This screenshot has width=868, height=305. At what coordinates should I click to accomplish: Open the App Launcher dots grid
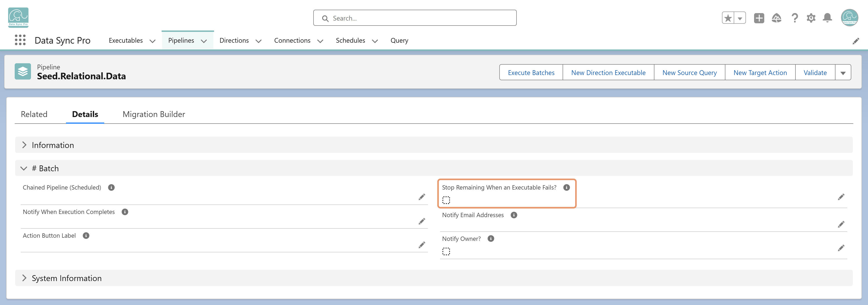tap(20, 40)
